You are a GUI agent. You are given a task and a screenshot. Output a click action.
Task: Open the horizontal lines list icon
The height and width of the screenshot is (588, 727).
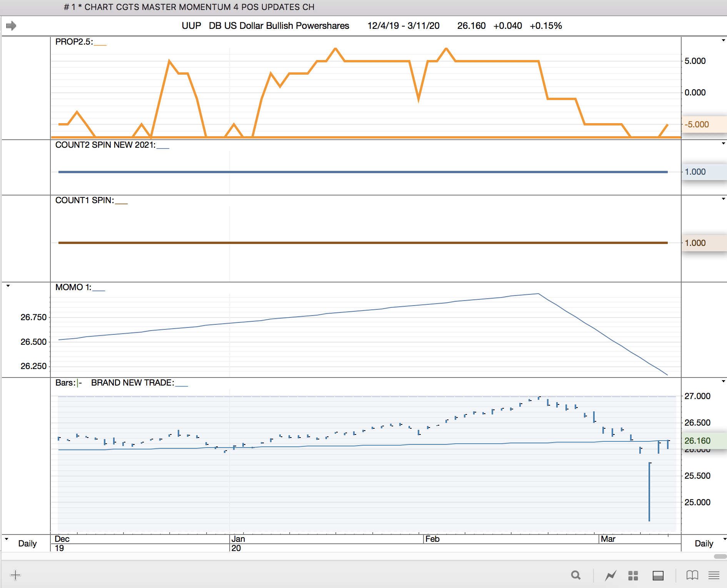(714, 575)
